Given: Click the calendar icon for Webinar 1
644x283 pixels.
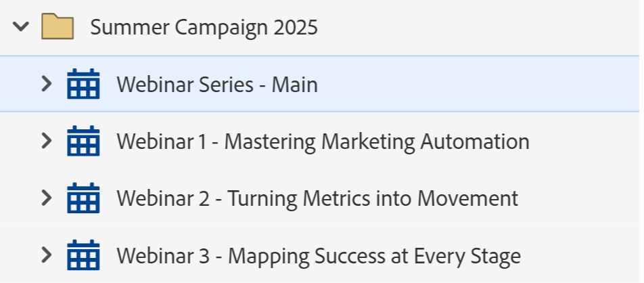Looking at the screenshot, I should (x=83, y=141).
